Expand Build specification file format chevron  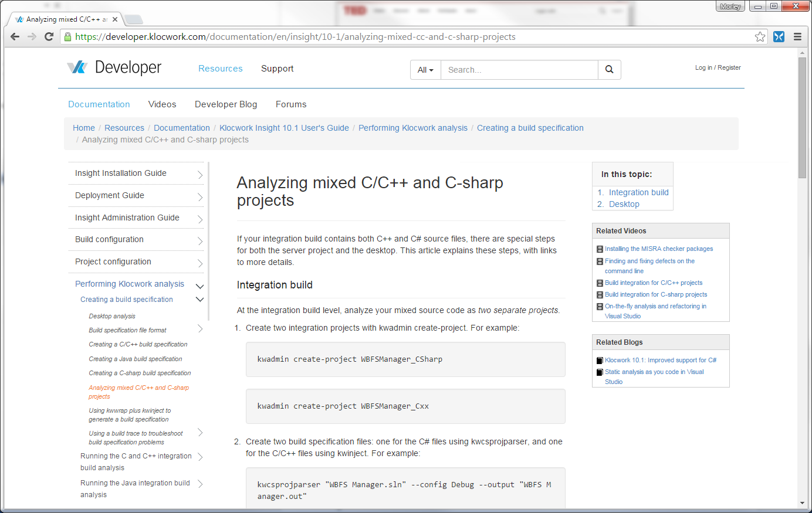click(x=199, y=329)
